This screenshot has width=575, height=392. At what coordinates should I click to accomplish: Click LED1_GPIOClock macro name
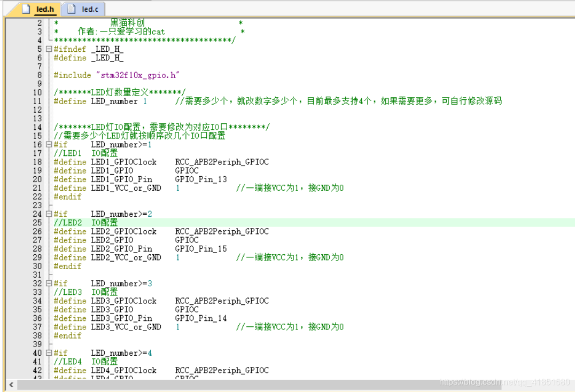(x=124, y=162)
